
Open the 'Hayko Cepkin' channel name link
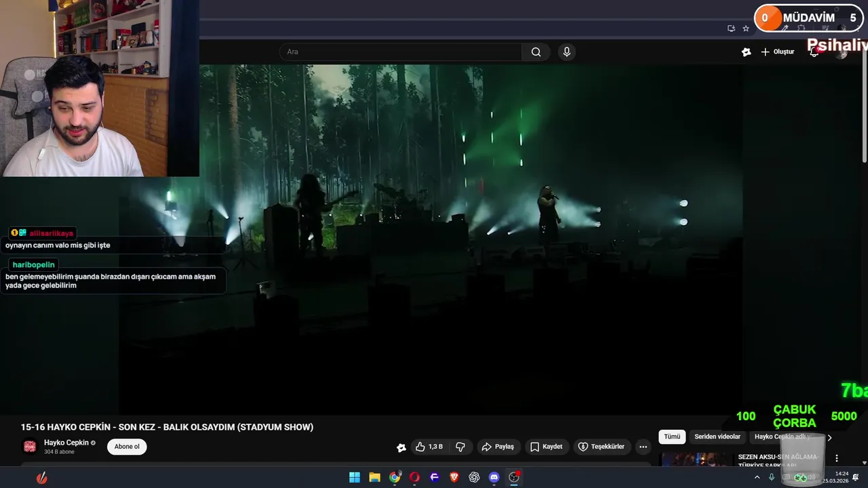point(66,443)
